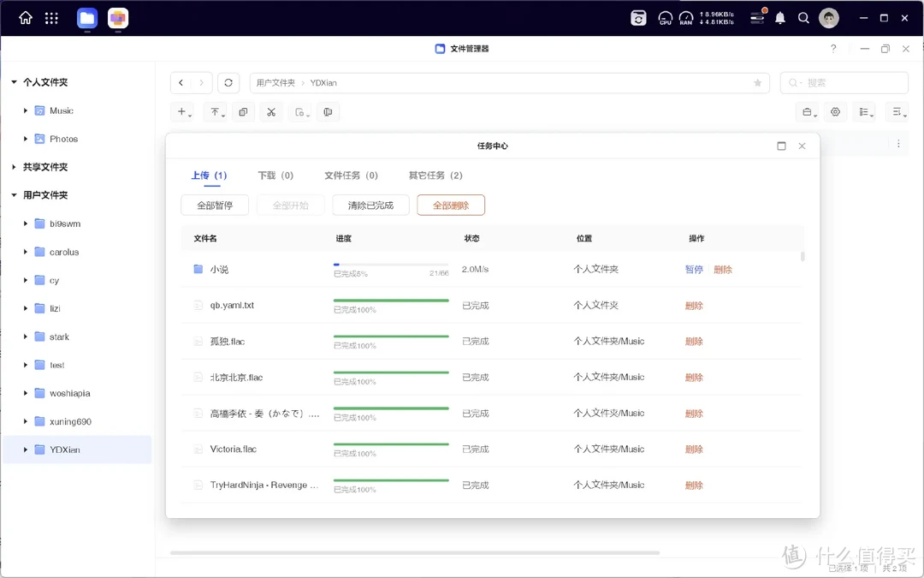Open the CPU monitor in the top bar
The width and height of the screenshot is (924, 578).
click(665, 18)
